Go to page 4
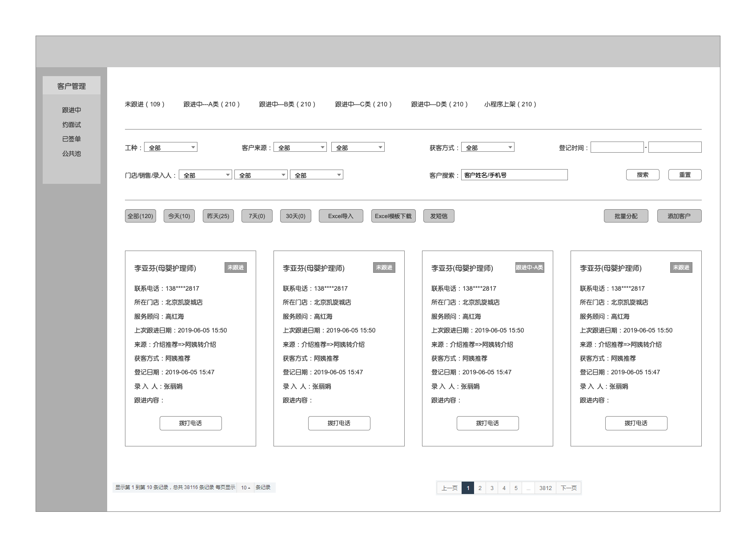 point(504,488)
